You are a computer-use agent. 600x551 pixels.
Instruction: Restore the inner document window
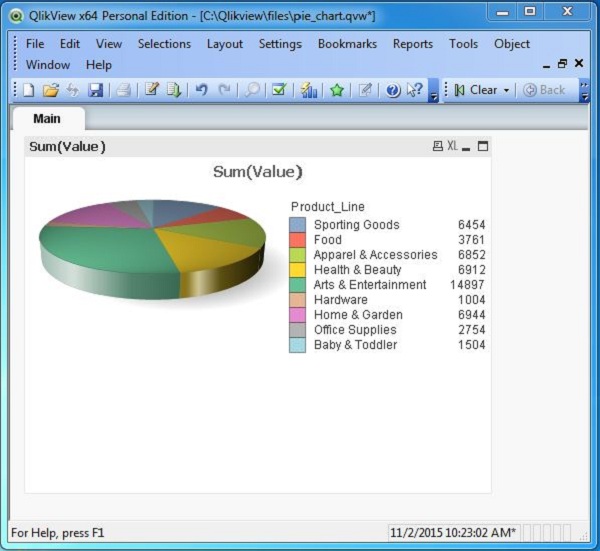562,64
